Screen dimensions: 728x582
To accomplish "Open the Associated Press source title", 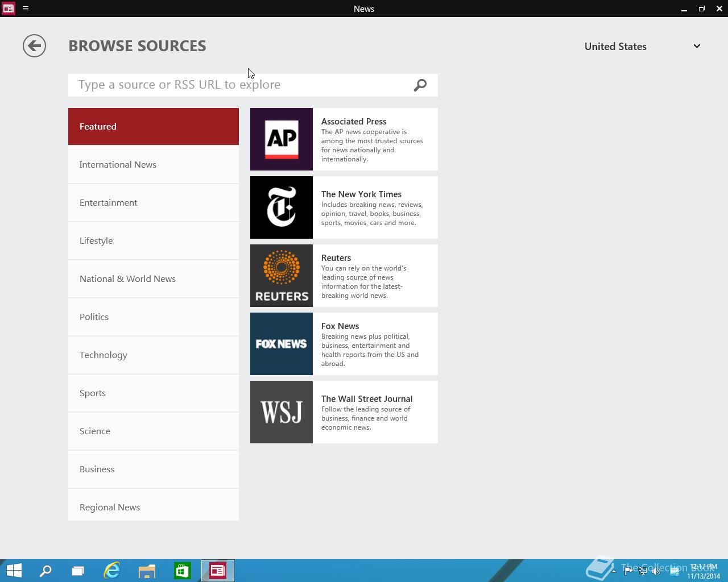I will pos(354,122).
